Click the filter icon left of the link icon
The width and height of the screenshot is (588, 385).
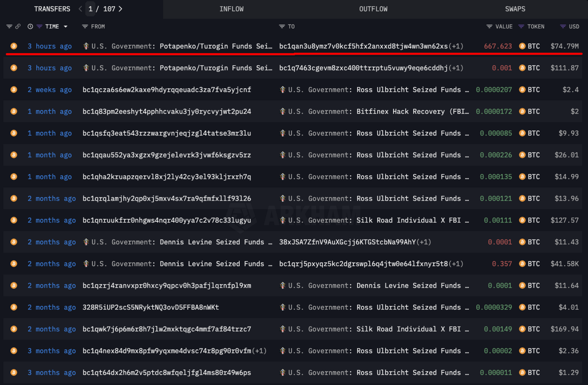(x=9, y=26)
